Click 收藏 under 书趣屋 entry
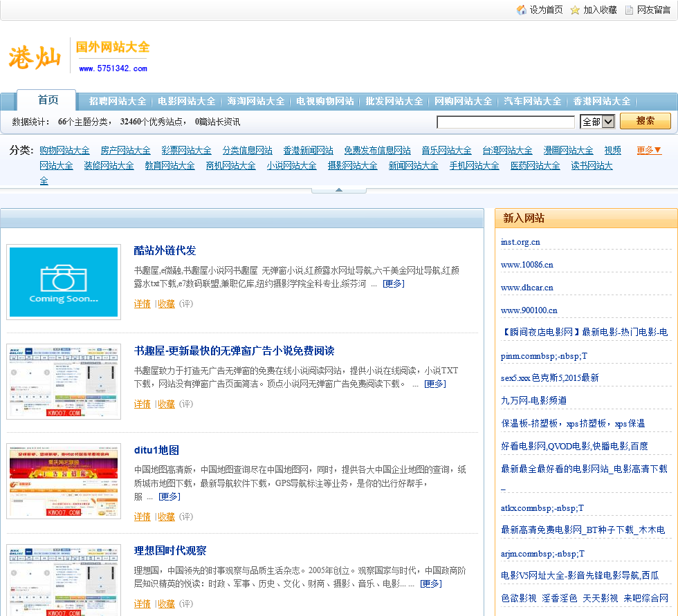 pyautogui.click(x=167, y=404)
